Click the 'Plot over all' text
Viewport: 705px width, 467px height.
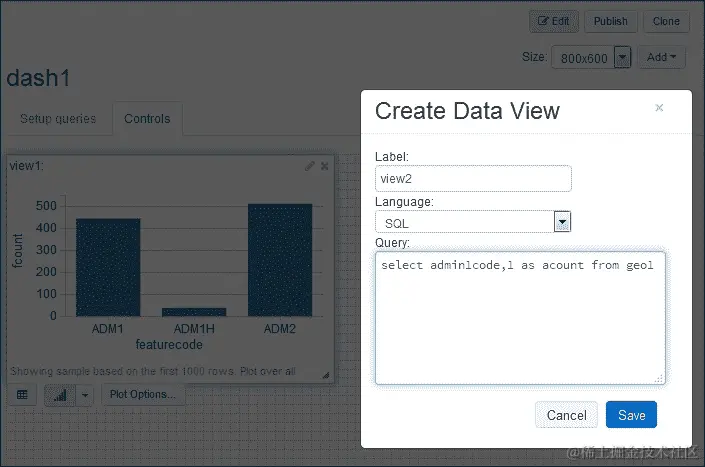click(x=268, y=371)
